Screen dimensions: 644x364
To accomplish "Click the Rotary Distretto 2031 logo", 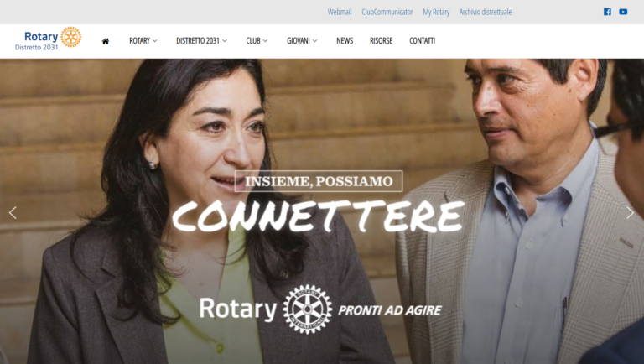I will coord(48,39).
